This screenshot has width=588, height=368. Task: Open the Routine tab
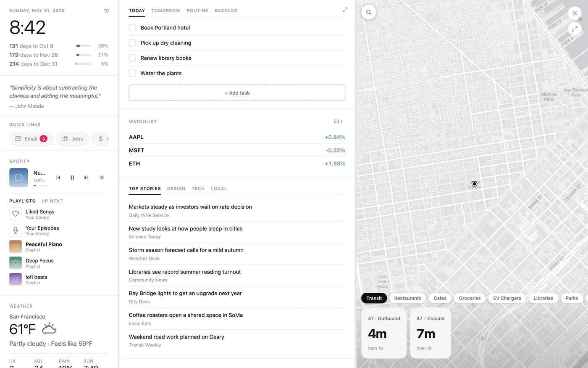click(197, 11)
